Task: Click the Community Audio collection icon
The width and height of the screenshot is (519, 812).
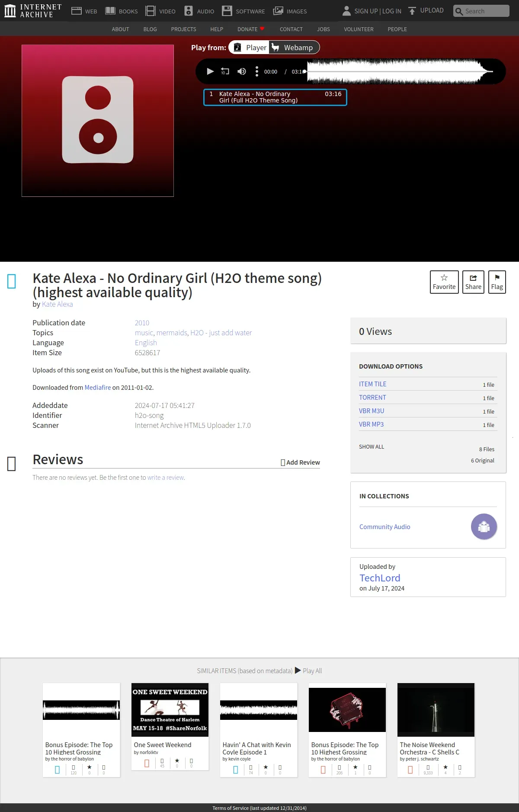Action: pos(484,526)
